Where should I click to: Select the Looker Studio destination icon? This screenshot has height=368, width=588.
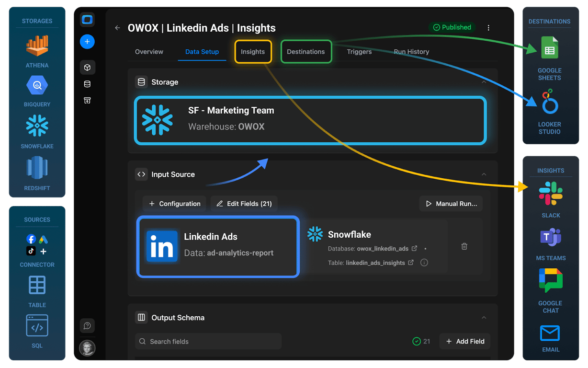point(549,102)
